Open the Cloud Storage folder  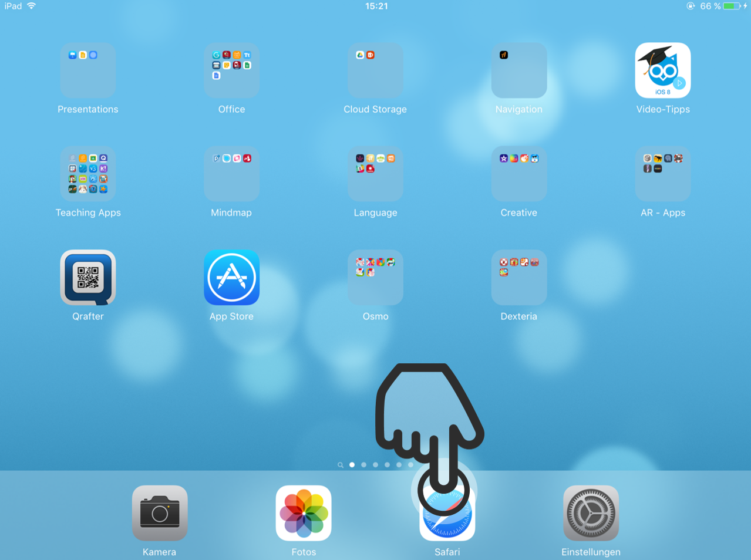[x=375, y=70]
